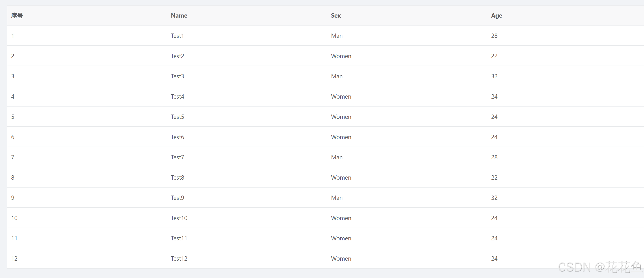This screenshot has width=644, height=278.
Task: Click the Test2 name cell
Action: click(x=177, y=56)
